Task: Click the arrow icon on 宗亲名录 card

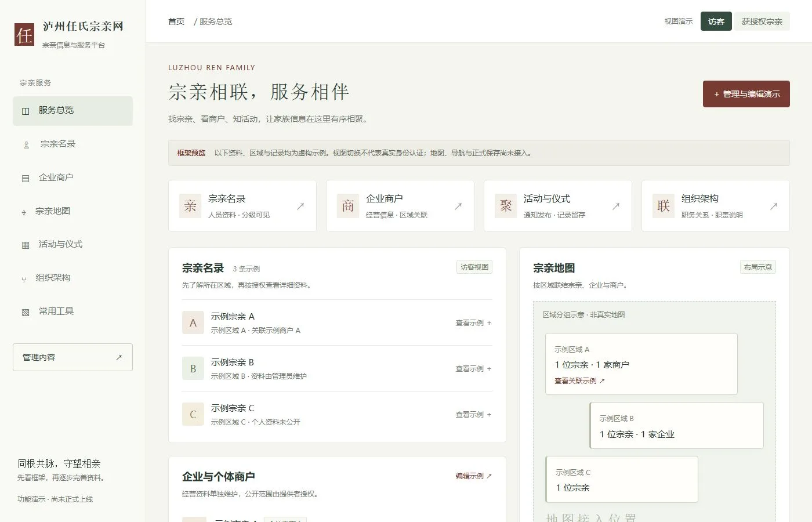Action: click(x=300, y=206)
